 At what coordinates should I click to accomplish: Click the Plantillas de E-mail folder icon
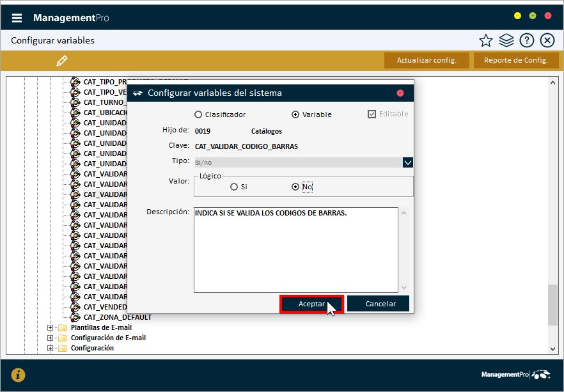pos(63,327)
